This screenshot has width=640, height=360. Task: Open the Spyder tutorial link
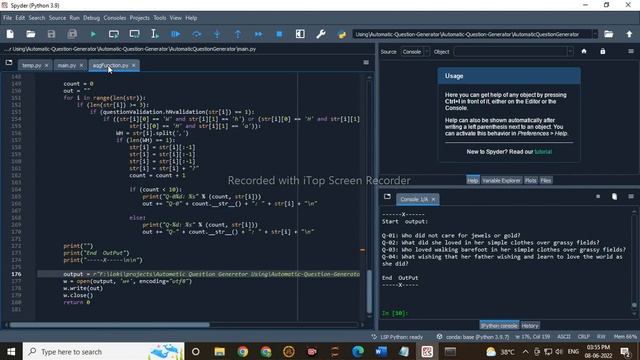[543, 152]
